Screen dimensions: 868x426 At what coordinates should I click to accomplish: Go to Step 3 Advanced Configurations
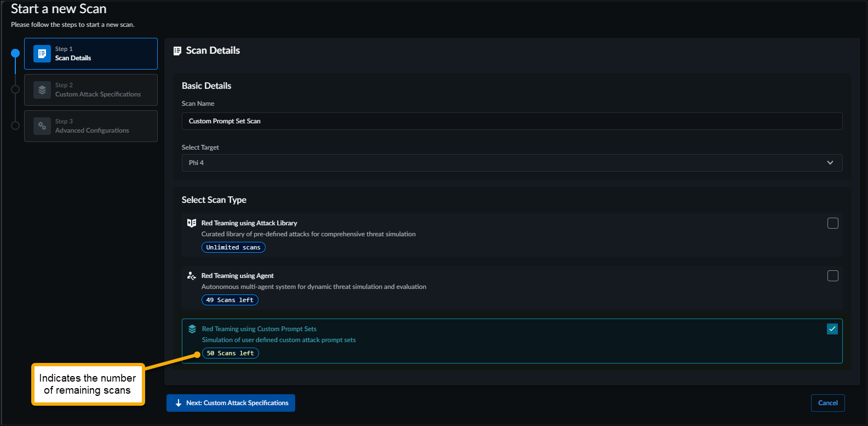91,126
